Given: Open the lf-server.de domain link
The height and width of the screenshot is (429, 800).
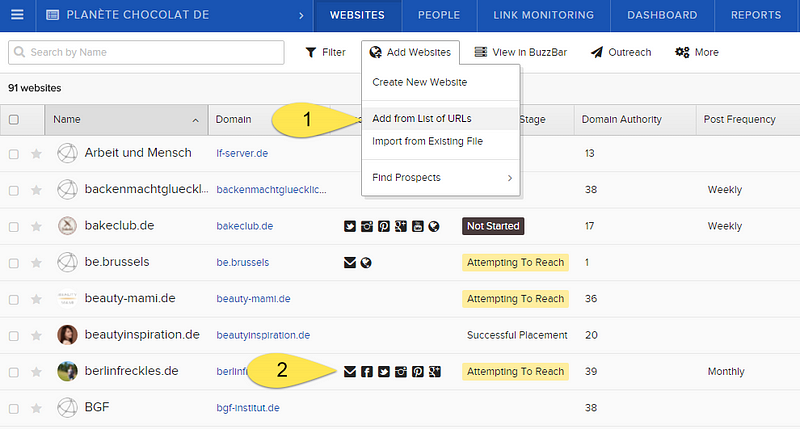Looking at the screenshot, I should pos(242,153).
